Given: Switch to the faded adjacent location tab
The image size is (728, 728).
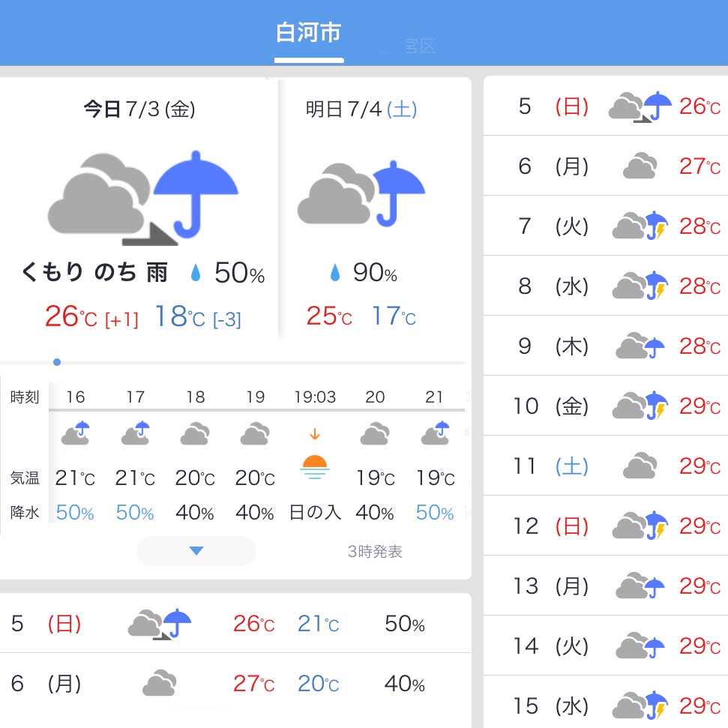Looking at the screenshot, I should tap(419, 46).
